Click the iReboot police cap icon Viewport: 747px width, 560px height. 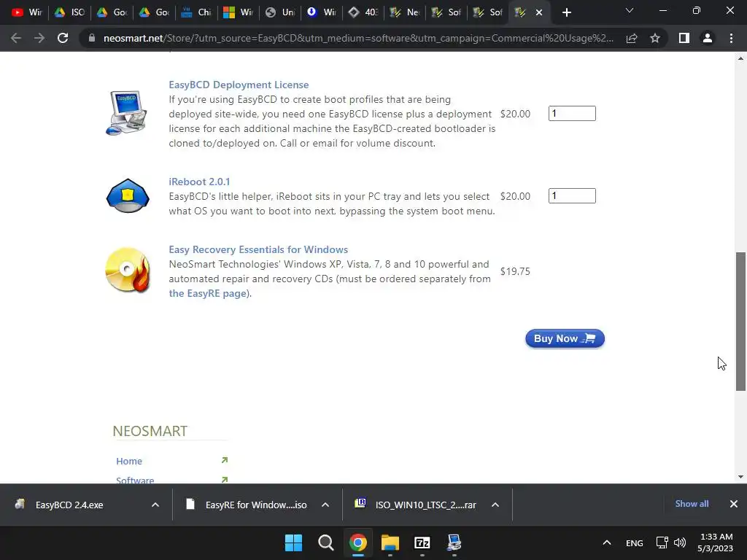pyautogui.click(x=128, y=195)
